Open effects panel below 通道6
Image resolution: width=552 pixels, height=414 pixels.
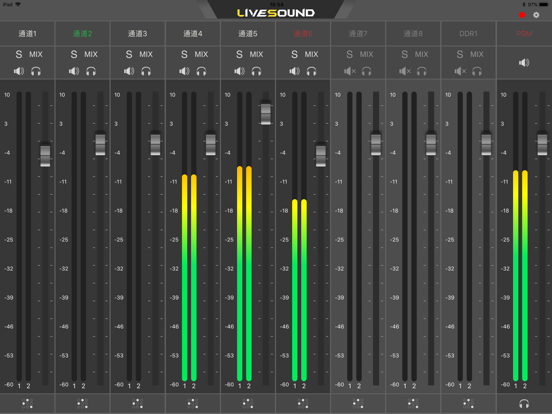303,403
